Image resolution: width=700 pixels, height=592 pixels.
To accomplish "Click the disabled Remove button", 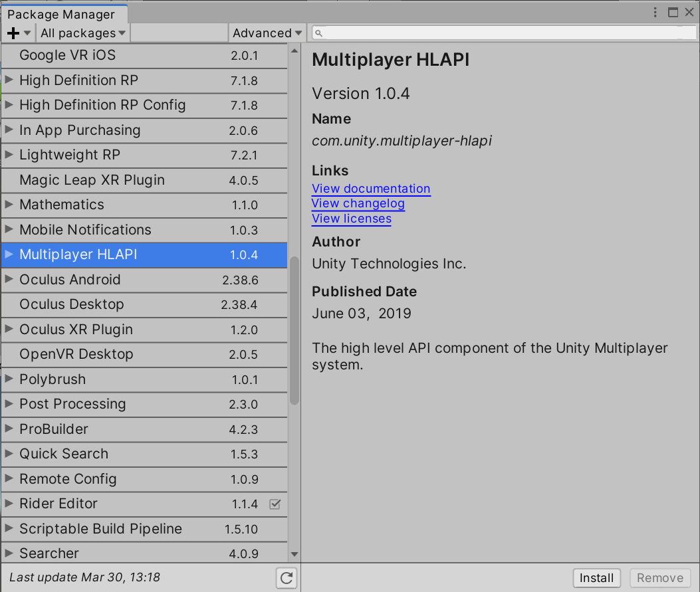I will pyautogui.click(x=660, y=578).
